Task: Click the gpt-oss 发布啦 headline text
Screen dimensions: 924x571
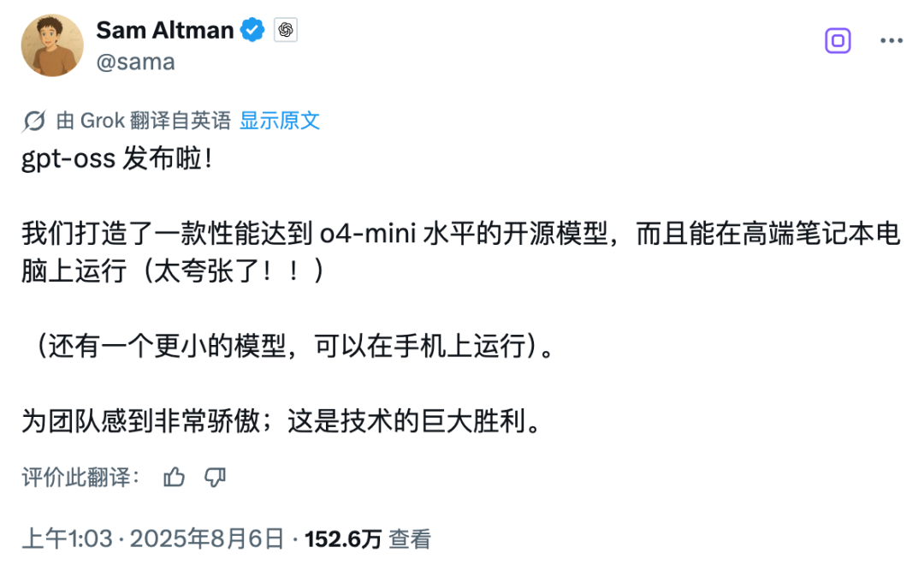Action: click(116, 158)
